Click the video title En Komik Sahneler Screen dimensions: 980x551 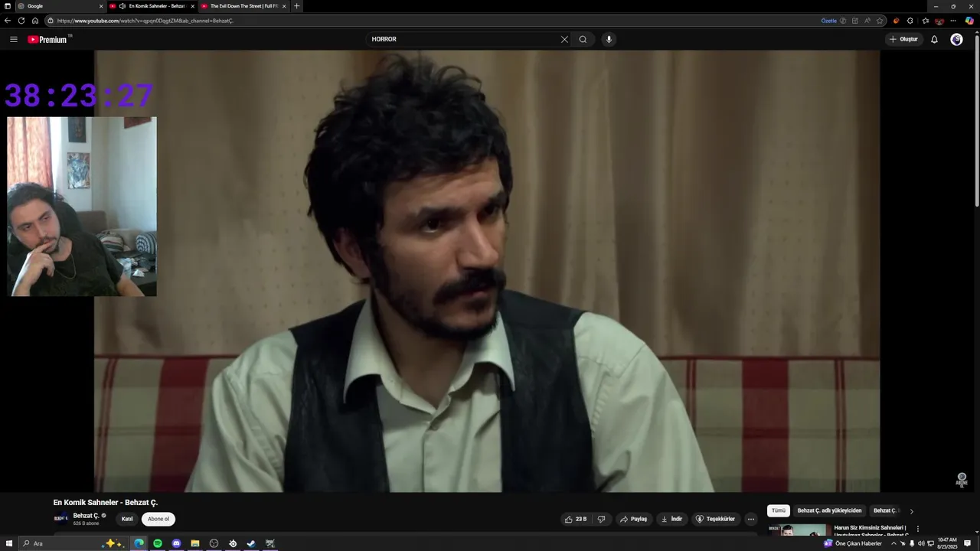(106, 503)
